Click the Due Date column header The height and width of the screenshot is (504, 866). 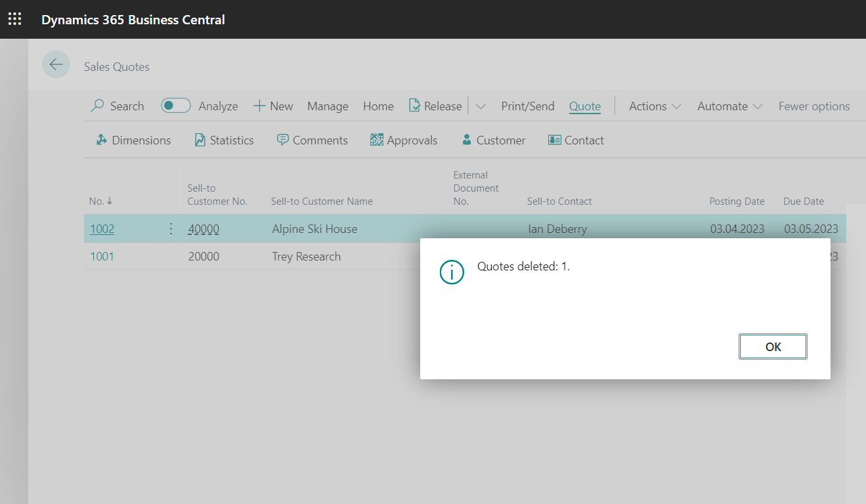[804, 201]
